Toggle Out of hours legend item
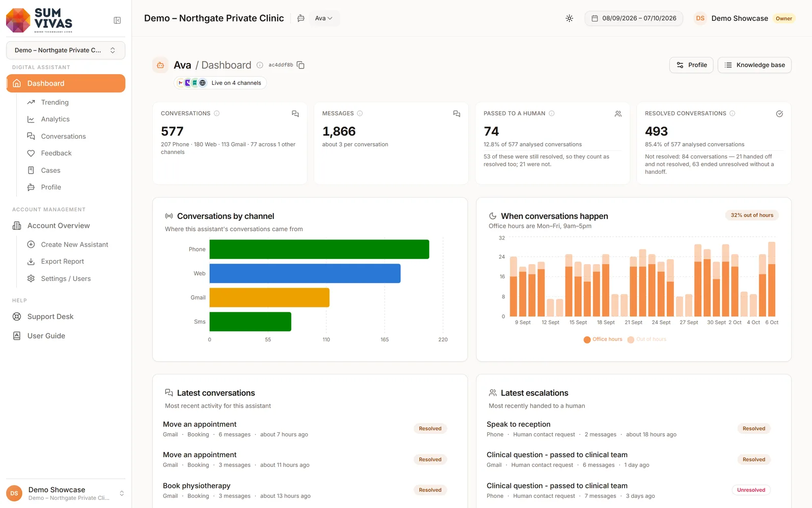The height and width of the screenshot is (508, 812). point(647,339)
